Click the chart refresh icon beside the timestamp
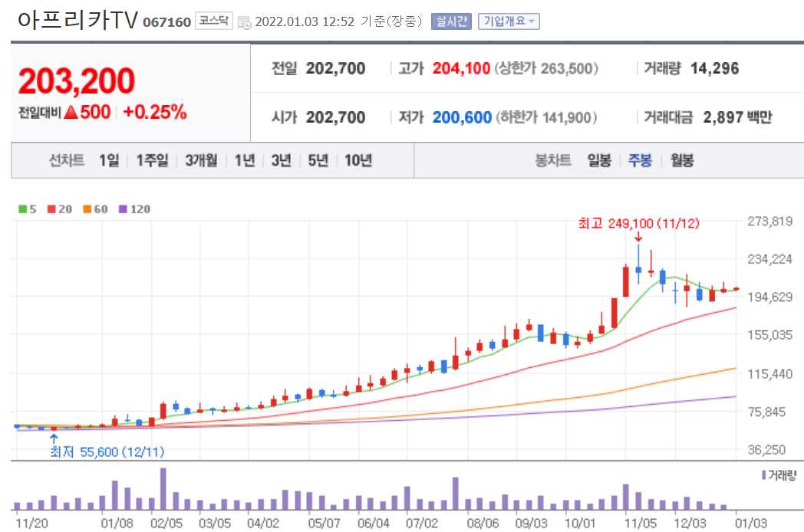This screenshot has height=532, width=804. [x=245, y=21]
